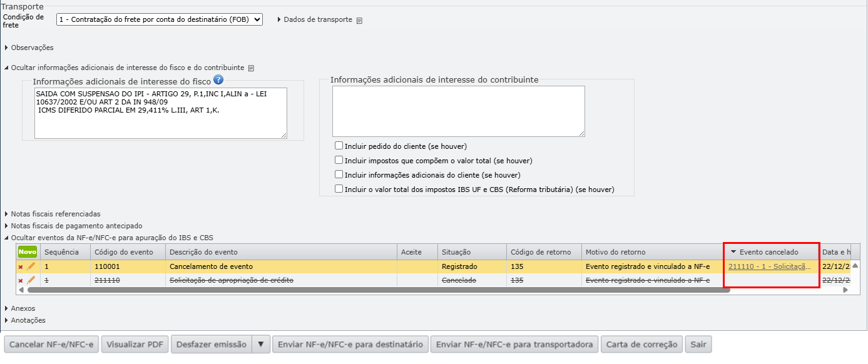This screenshot has height=364, width=868.
Task: Check Incluir informações adicionais do cliente
Action: pos(339,174)
